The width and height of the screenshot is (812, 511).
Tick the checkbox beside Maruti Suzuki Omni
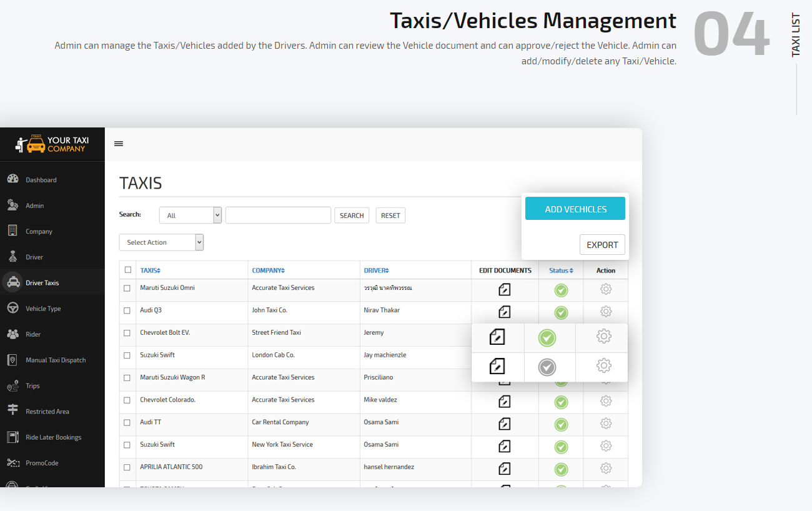click(127, 288)
